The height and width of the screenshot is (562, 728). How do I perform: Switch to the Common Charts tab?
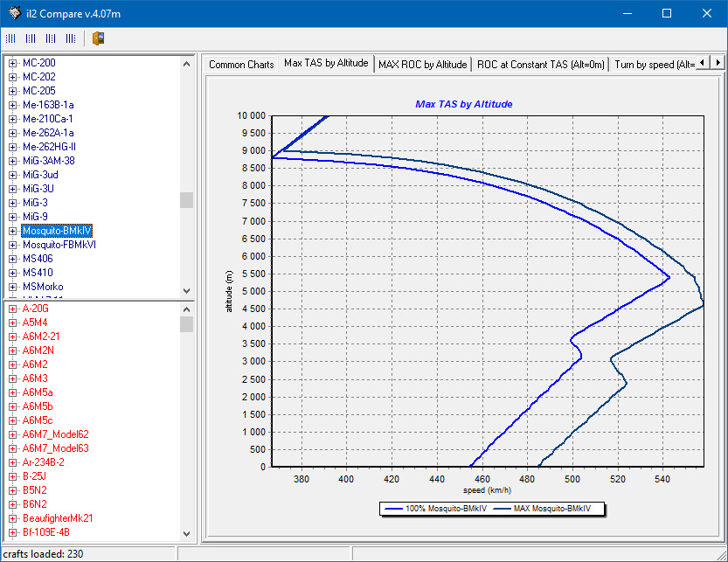(241, 65)
